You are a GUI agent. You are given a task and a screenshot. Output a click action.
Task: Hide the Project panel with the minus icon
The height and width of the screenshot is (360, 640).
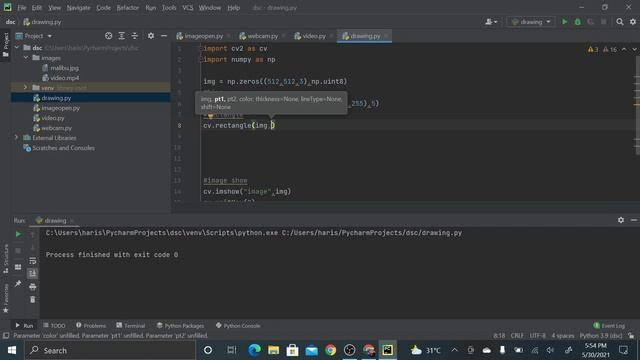[164, 36]
